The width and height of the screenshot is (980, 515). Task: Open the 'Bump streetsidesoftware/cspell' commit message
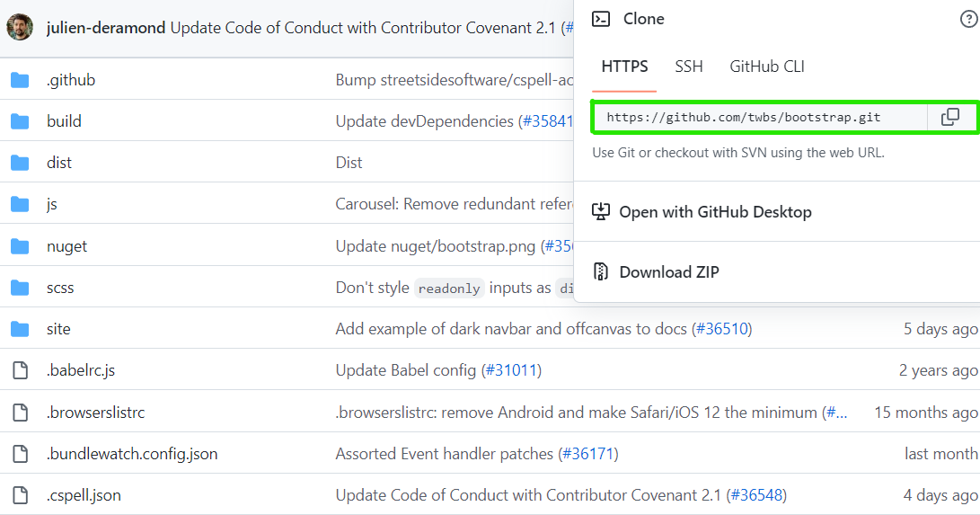454,80
